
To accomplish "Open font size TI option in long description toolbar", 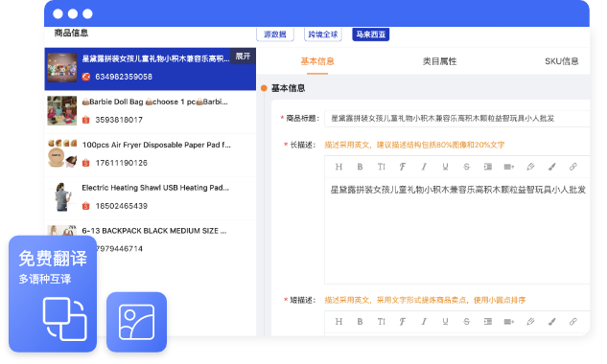I will pos(382,167).
